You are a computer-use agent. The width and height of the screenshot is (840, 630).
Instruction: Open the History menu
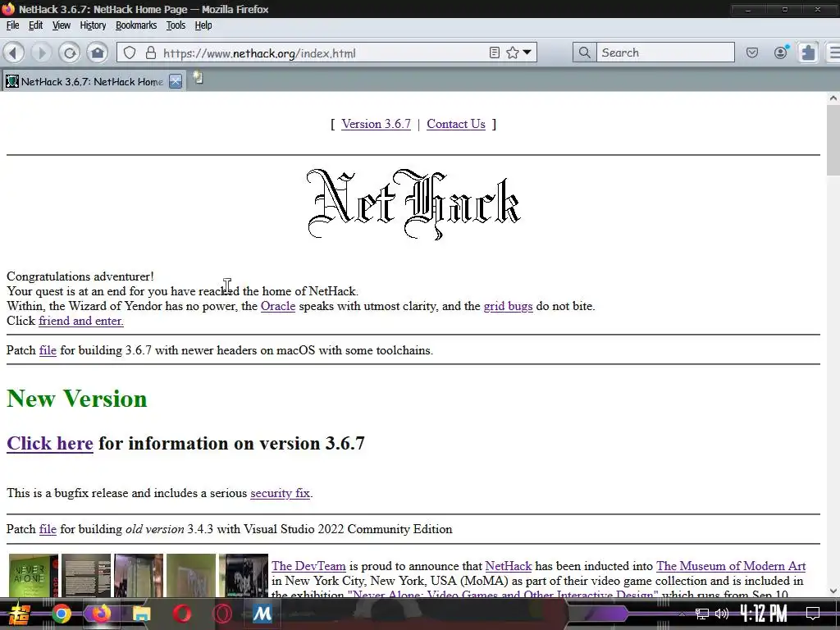(93, 25)
